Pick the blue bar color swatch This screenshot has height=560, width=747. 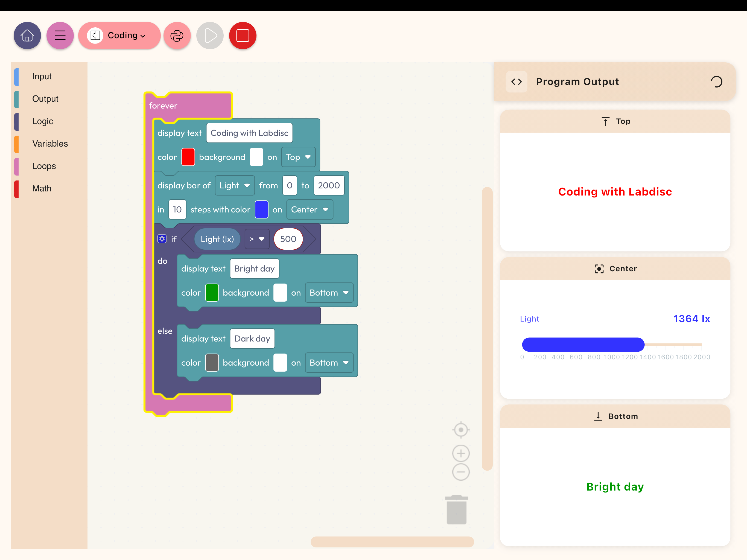pos(261,210)
